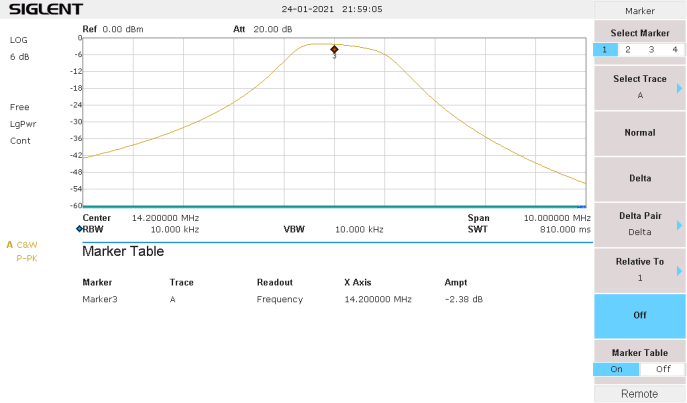Viewport: 687px width, 403px height.
Task: Click the Remote status label
Action: [x=640, y=394]
